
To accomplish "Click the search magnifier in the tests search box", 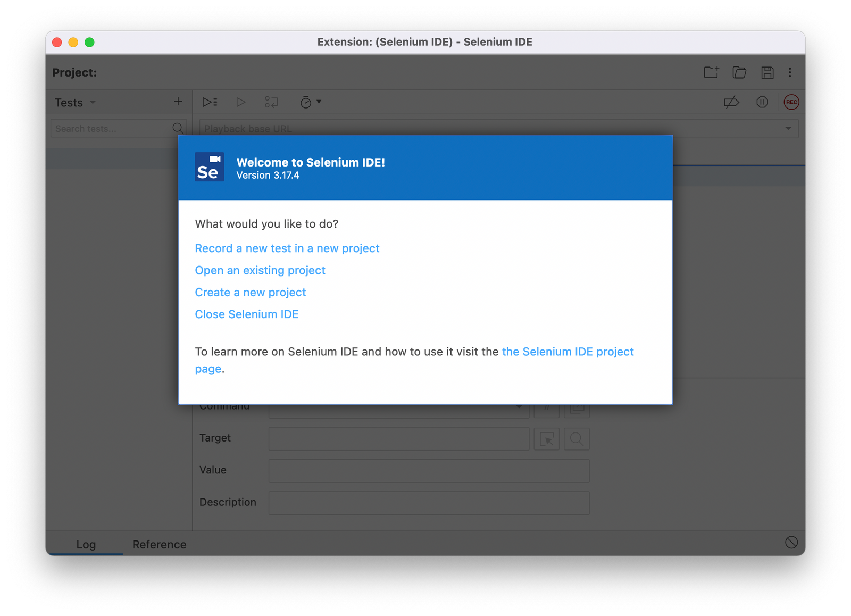I will (x=178, y=128).
